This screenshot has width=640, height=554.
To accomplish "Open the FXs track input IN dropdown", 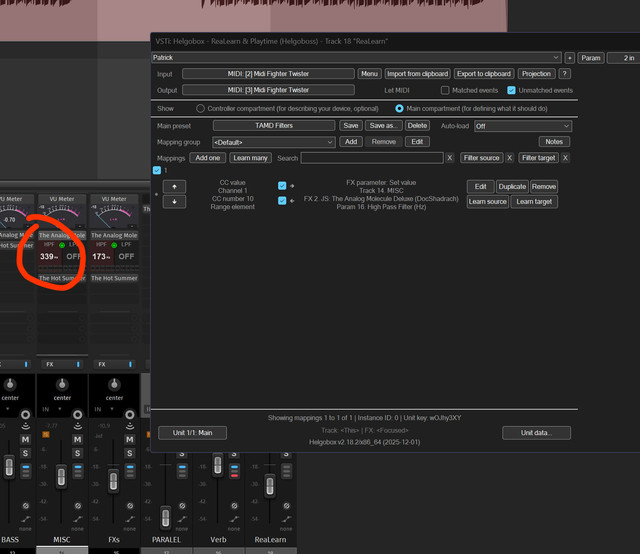I will click(104, 409).
